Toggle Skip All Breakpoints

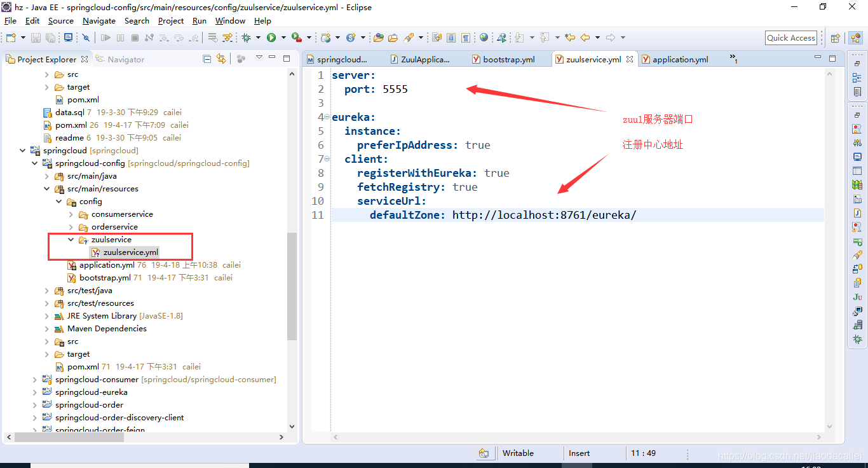point(86,38)
